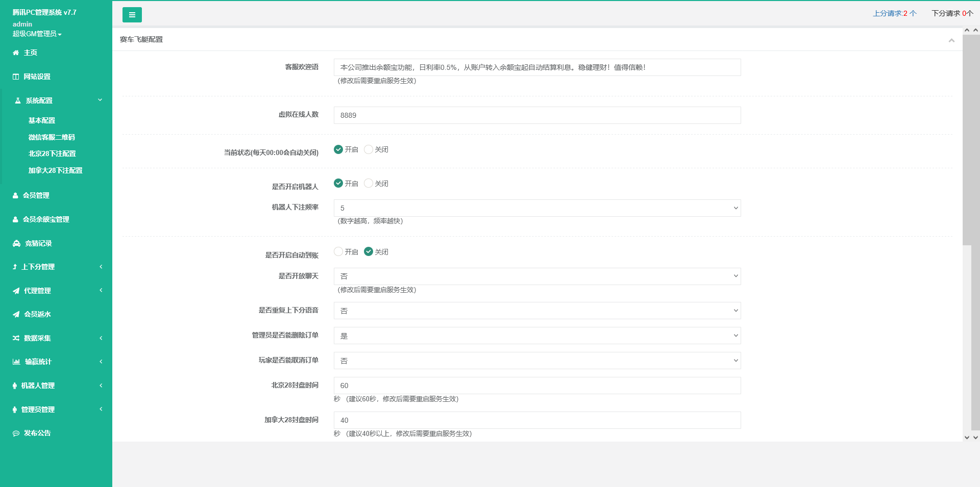
Task: Open the 机器人下注频率 dropdown
Action: coord(537,208)
